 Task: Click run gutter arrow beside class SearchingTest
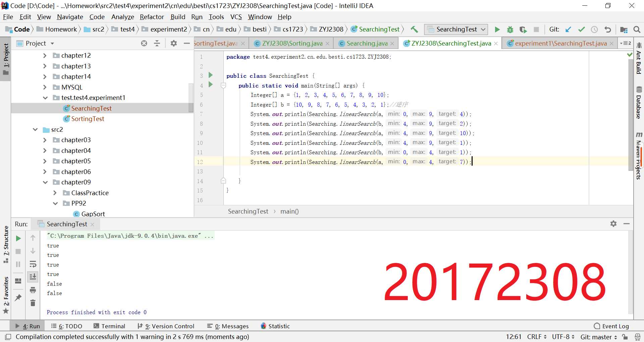coord(211,75)
